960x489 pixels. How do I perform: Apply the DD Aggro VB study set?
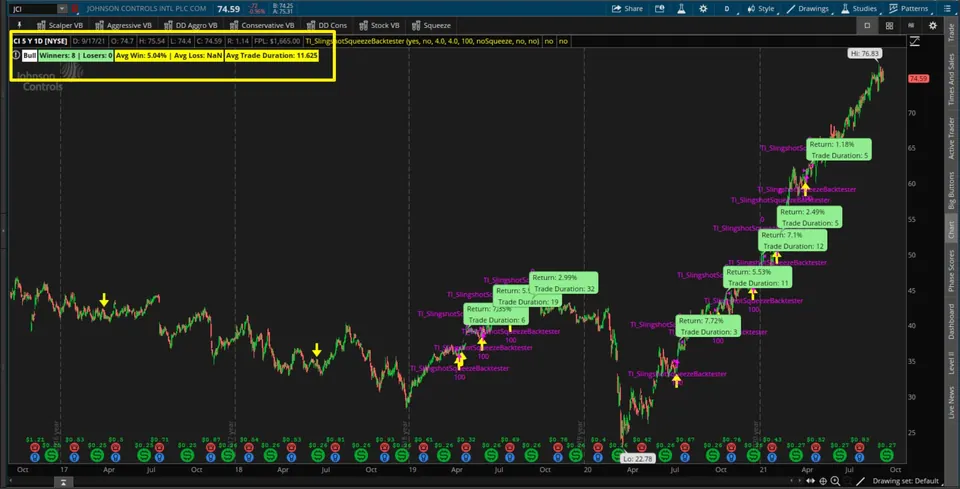[x=190, y=25]
